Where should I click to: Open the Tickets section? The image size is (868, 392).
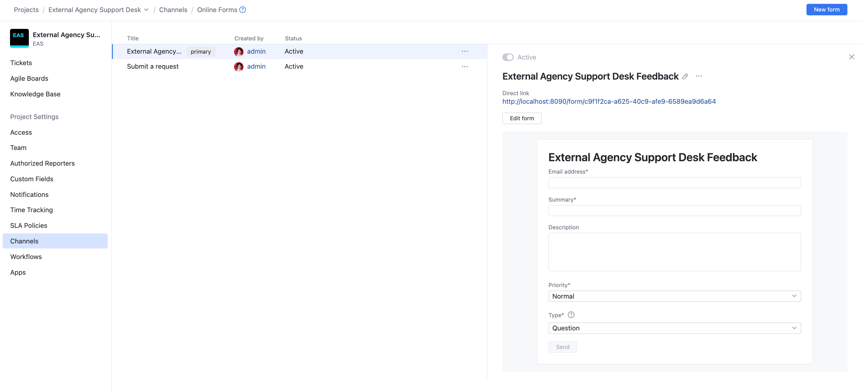21,62
